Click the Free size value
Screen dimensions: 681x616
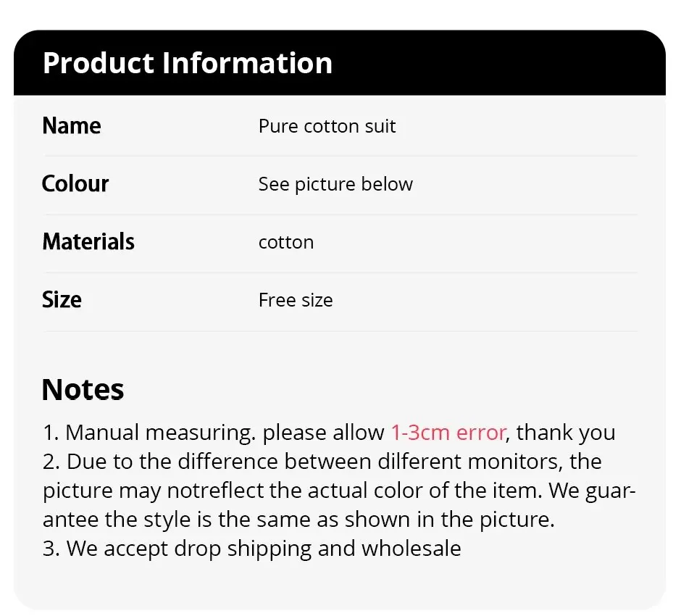295,300
